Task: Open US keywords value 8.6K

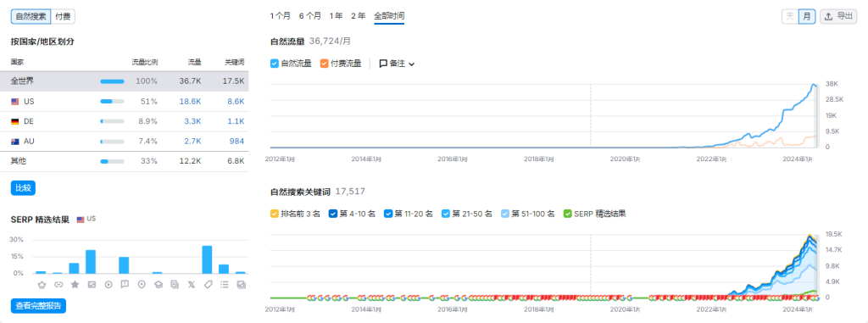Action: click(235, 102)
